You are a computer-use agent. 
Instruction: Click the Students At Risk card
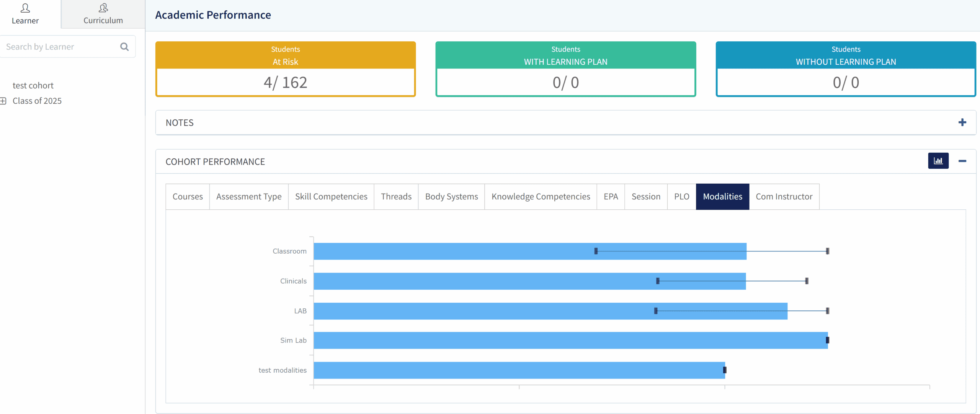(286, 69)
